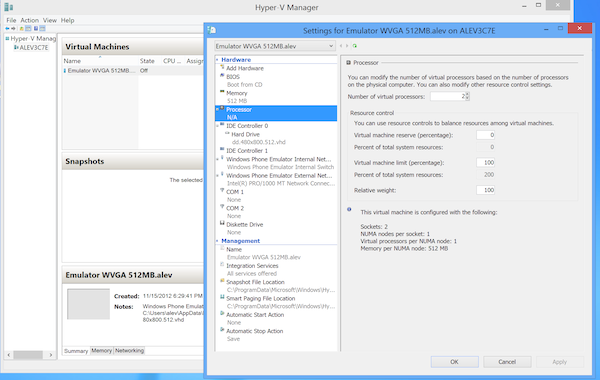Click Virtual machine limit percentage field

pos(486,162)
